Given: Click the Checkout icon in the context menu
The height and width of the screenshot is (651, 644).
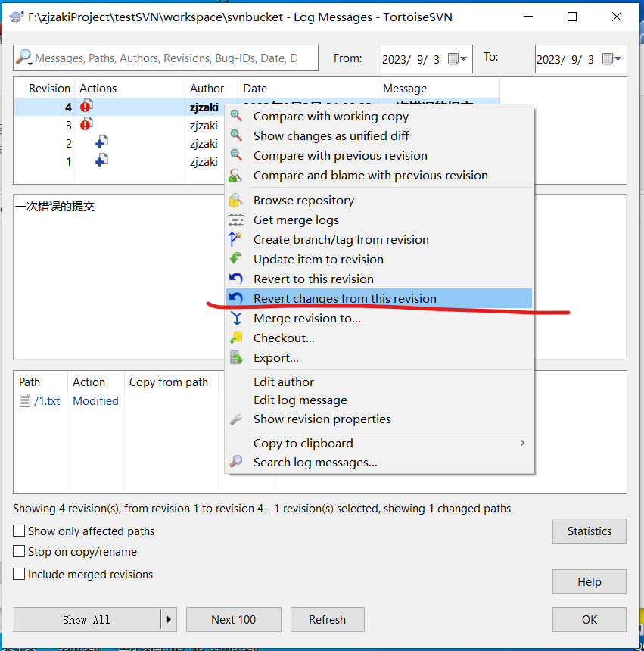Looking at the screenshot, I should point(236,338).
